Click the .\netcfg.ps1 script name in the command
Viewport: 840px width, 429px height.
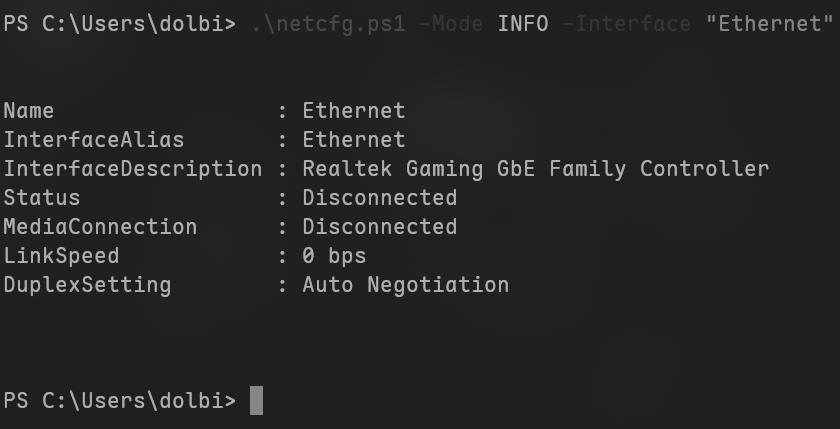click(x=328, y=23)
